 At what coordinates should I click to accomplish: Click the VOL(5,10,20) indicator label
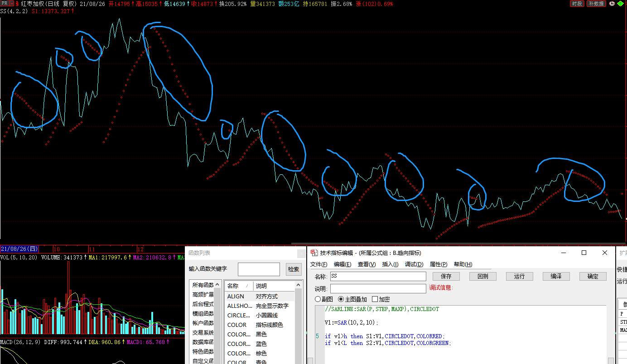[x=19, y=258]
